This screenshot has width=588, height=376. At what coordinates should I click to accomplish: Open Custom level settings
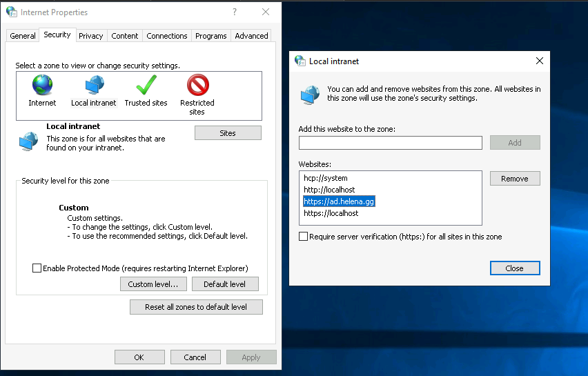click(x=153, y=284)
